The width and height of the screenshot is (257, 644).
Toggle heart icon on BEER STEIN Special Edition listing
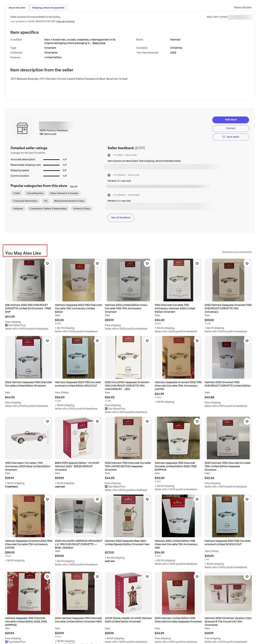(x=97, y=421)
